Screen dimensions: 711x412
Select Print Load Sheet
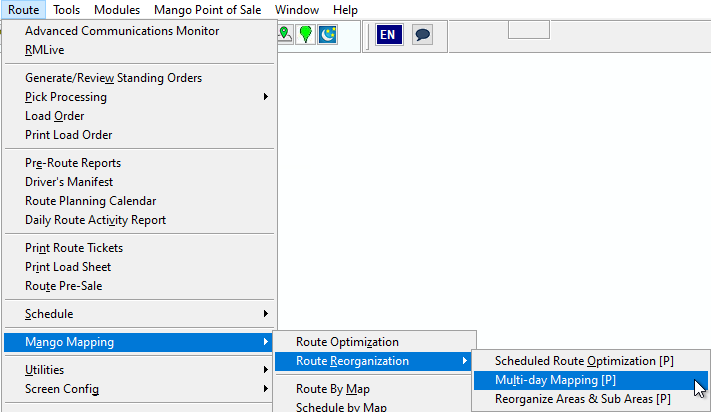pyautogui.click(x=140, y=267)
